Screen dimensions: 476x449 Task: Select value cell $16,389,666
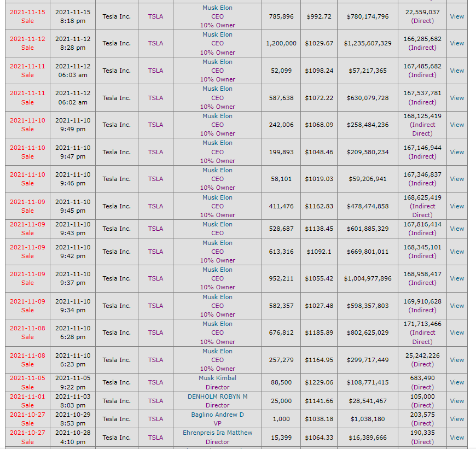coord(368,438)
